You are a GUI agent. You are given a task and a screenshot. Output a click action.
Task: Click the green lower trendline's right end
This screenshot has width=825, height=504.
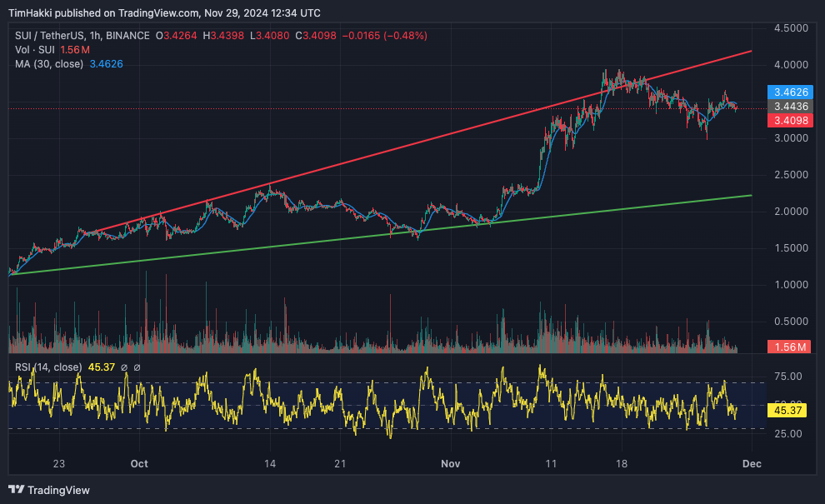coord(748,196)
